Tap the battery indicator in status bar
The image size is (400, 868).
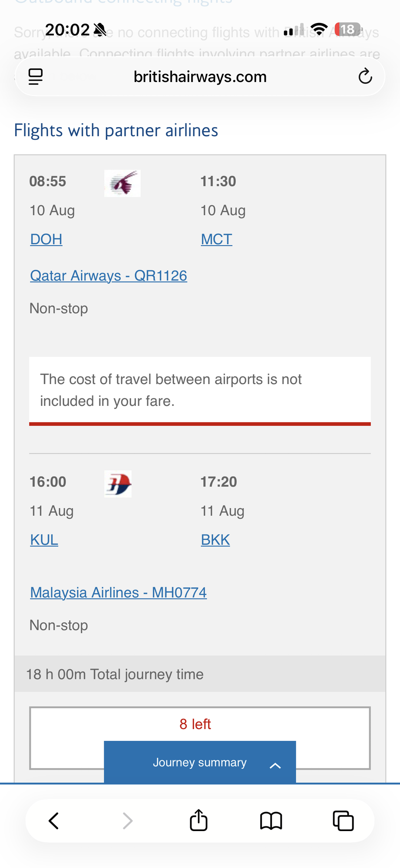pyautogui.click(x=347, y=30)
